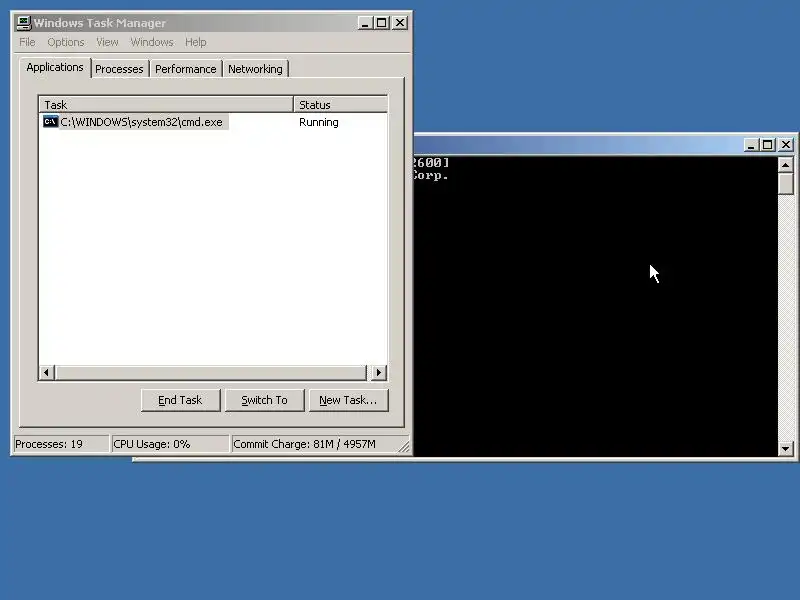Sort by the Task column header
The width and height of the screenshot is (800, 600).
pyautogui.click(x=166, y=105)
